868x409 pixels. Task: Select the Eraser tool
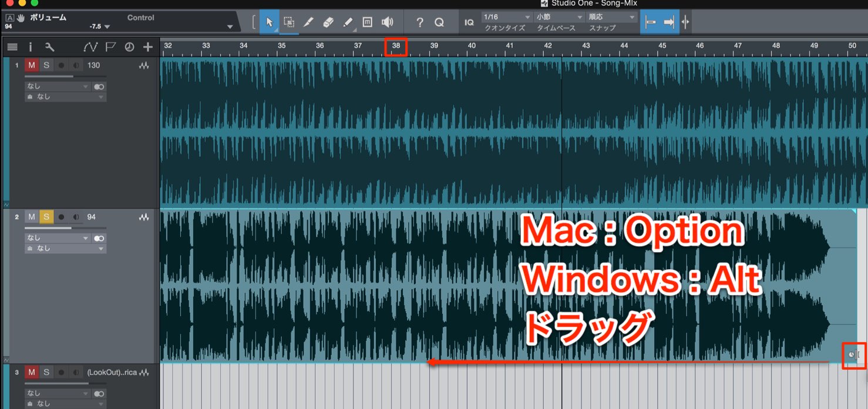(x=328, y=22)
